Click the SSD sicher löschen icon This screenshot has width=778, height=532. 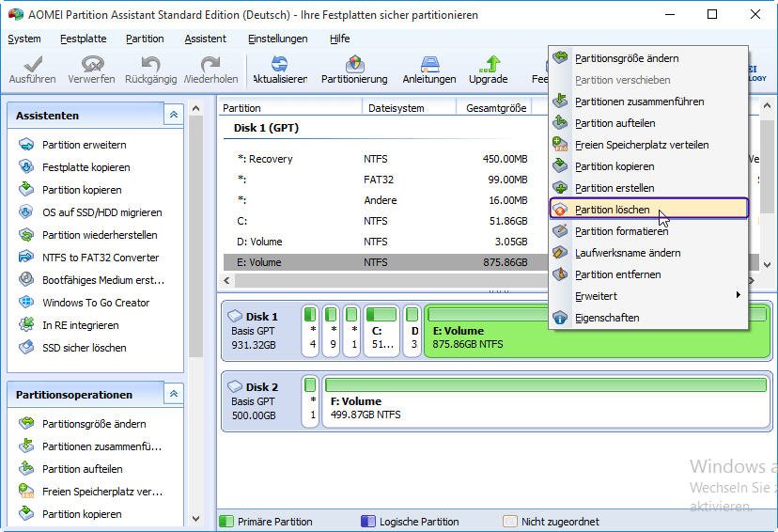pos(26,348)
